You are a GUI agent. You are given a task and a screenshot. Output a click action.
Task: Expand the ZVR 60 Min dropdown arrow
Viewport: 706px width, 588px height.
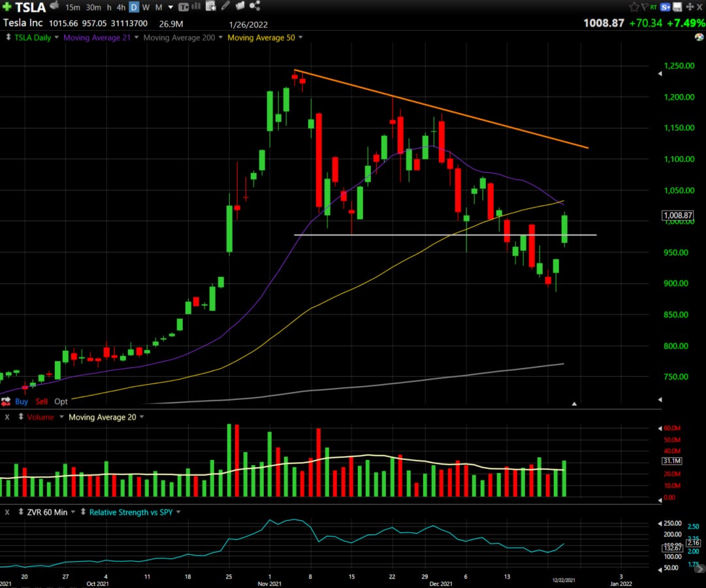tap(73, 512)
